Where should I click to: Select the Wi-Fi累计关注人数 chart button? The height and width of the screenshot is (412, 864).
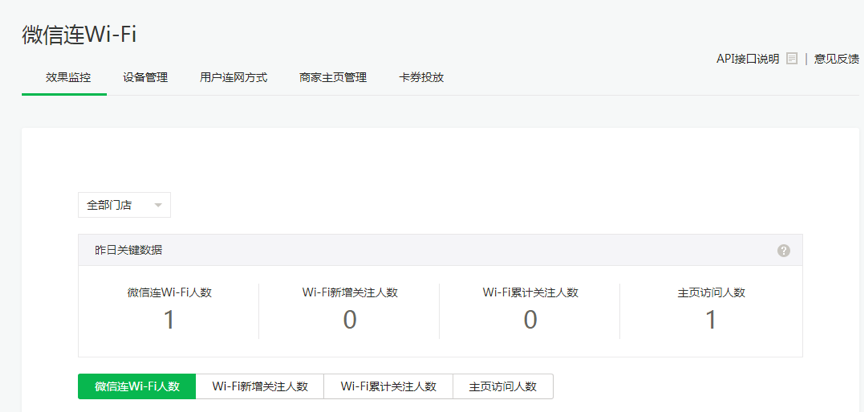(x=389, y=387)
